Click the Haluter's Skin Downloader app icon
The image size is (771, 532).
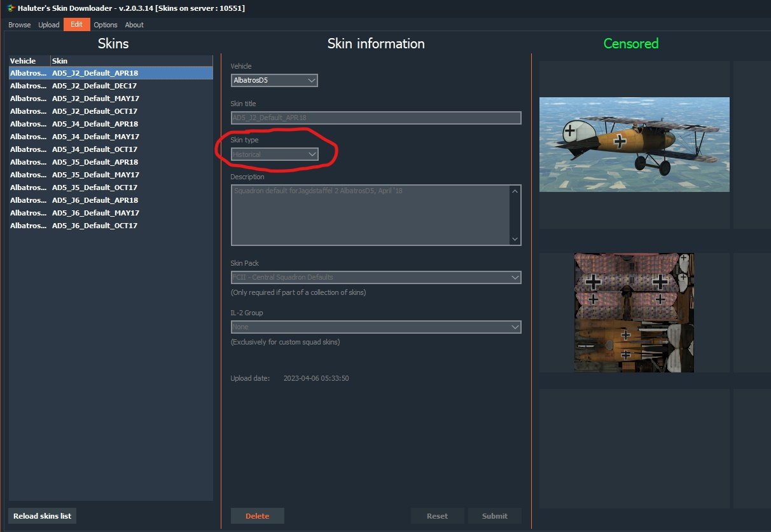tap(11, 8)
